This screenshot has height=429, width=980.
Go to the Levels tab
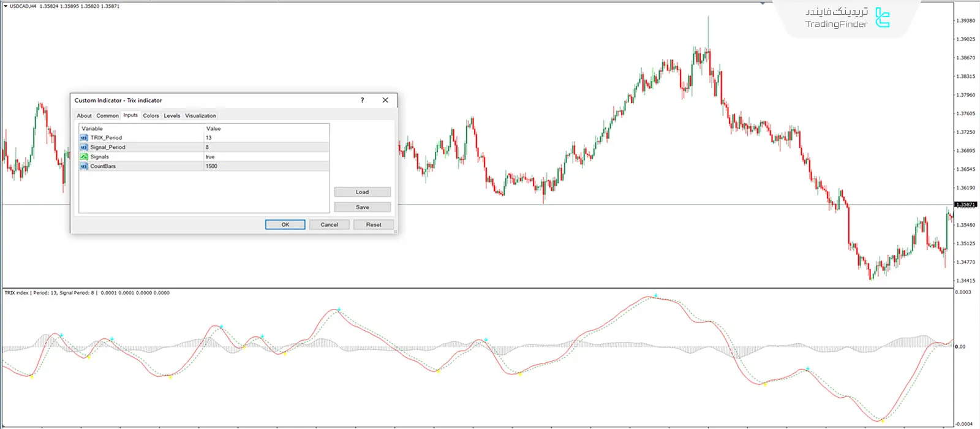coord(172,116)
